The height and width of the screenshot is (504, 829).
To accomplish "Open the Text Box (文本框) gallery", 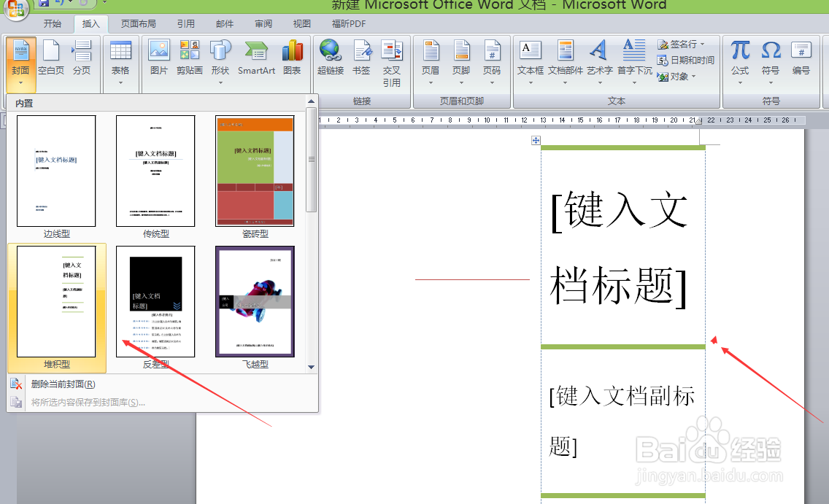I will point(531,62).
